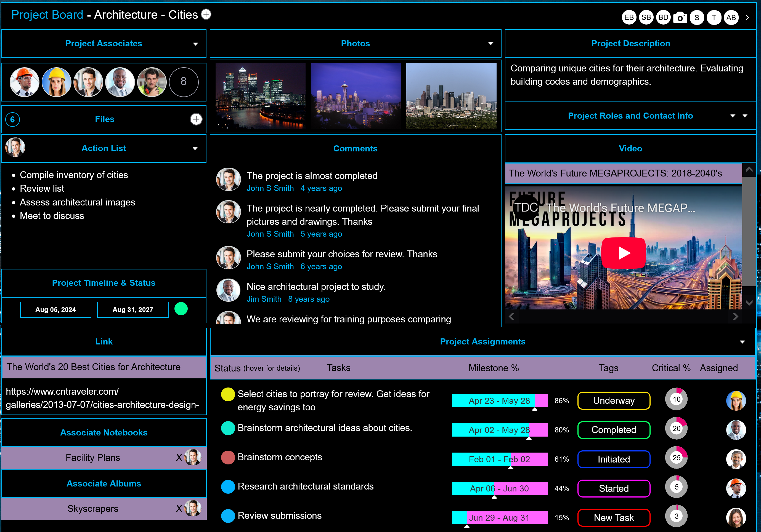Click red status dot for Brainstorm concepts

pyautogui.click(x=228, y=458)
